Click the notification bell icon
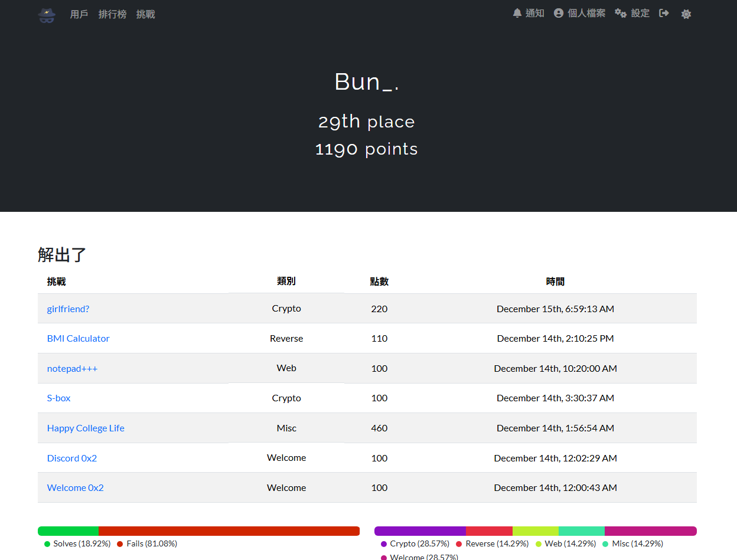Image resolution: width=737 pixels, height=560 pixels. click(517, 13)
